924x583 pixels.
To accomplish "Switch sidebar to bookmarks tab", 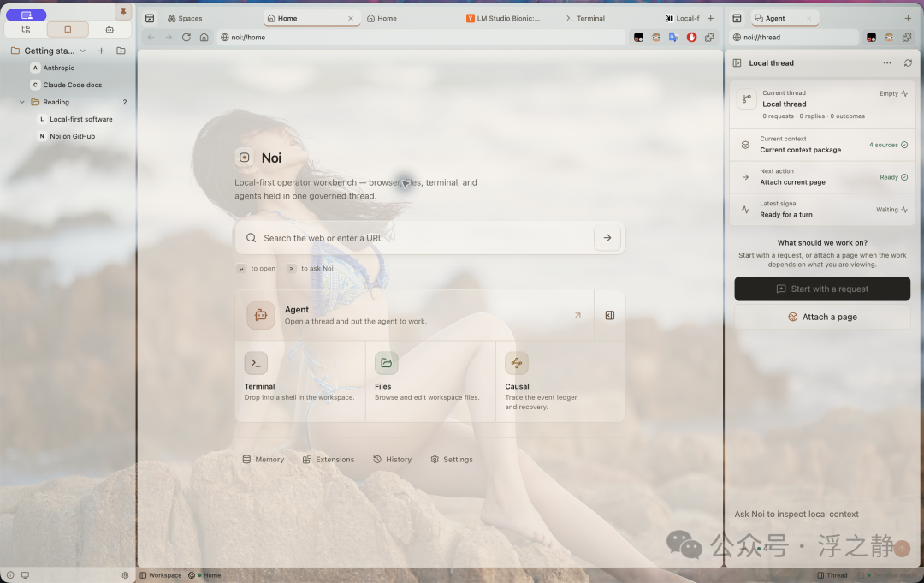I will point(68,29).
